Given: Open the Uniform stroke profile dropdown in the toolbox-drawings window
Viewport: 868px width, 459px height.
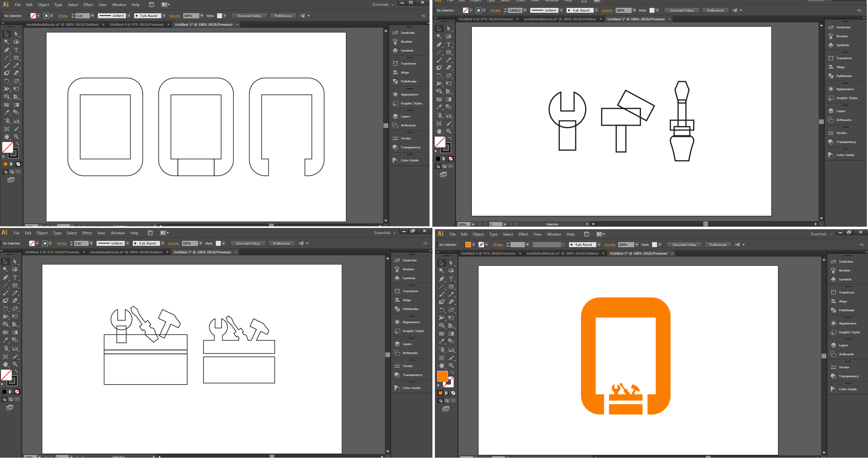Looking at the screenshot, I should (x=128, y=244).
